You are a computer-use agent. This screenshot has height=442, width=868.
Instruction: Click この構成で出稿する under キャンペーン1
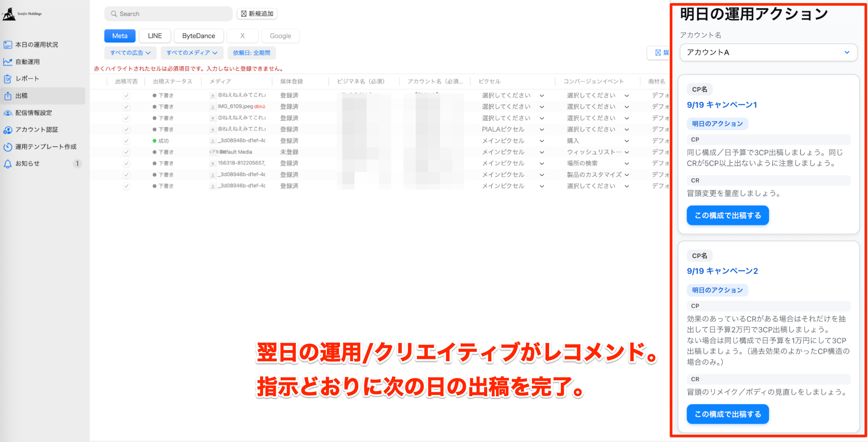(x=727, y=215)
